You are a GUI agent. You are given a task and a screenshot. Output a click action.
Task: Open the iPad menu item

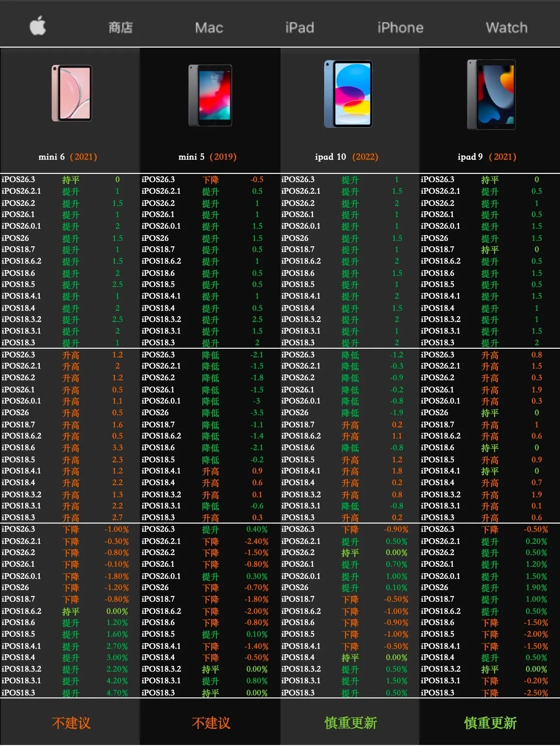(x=299, y=28)
